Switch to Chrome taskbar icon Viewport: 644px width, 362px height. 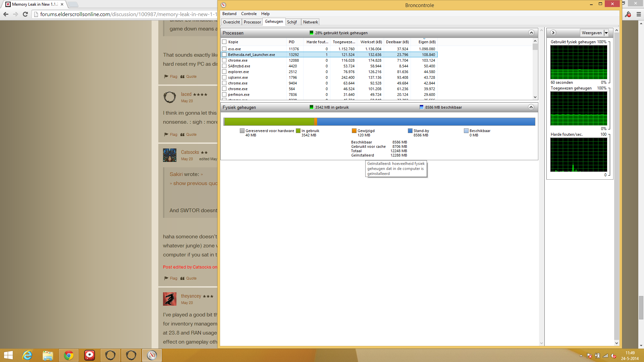click(69, 355)
